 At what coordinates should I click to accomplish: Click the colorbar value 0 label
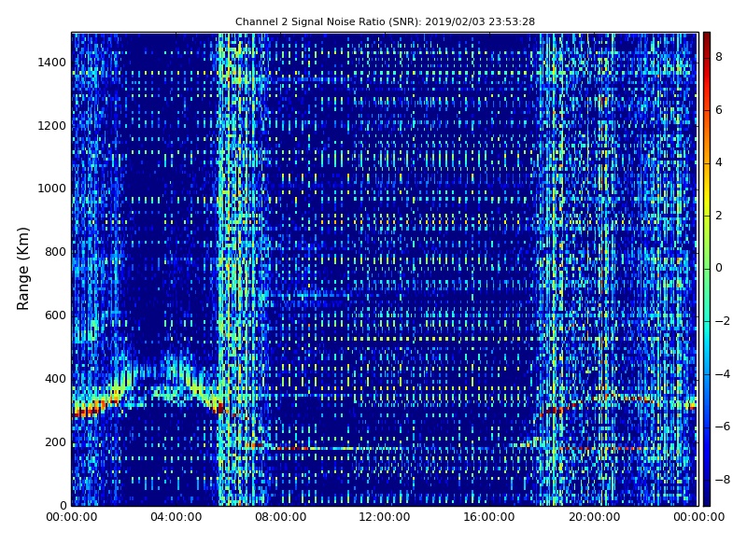pyautogui.click(x=719, y=268)
